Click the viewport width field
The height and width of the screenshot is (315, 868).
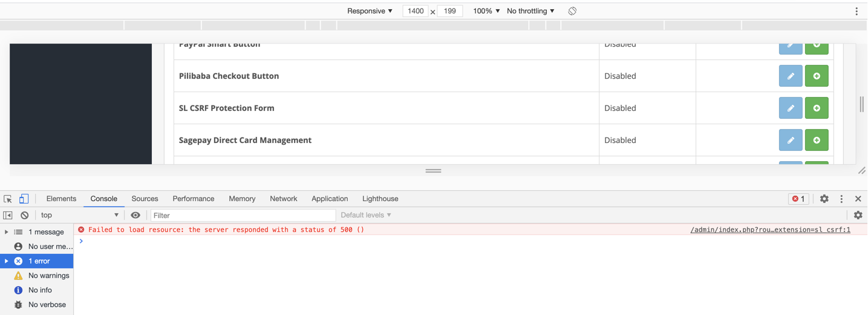(416, 11)
